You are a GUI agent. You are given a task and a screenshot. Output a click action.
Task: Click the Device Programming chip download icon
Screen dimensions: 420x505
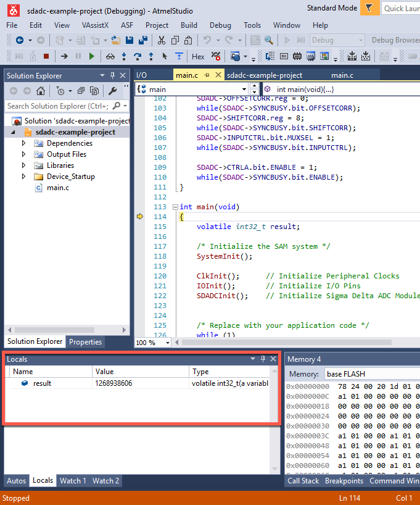coord(352,56)
